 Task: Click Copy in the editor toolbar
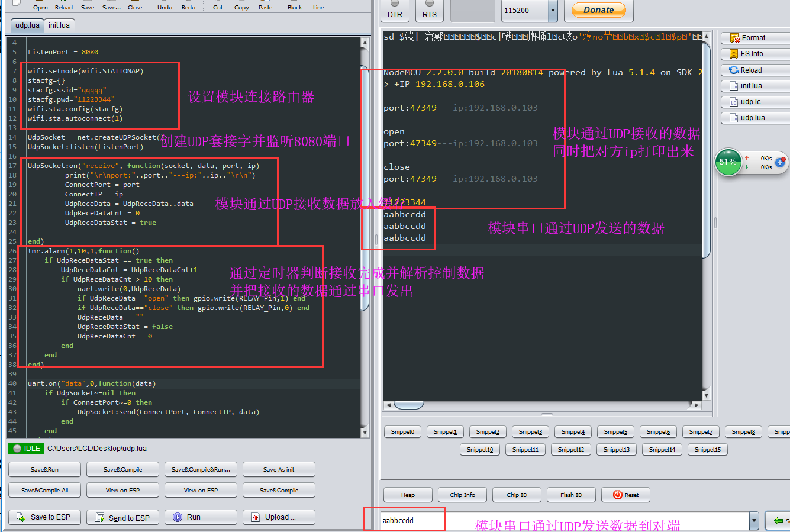[241, 7]
